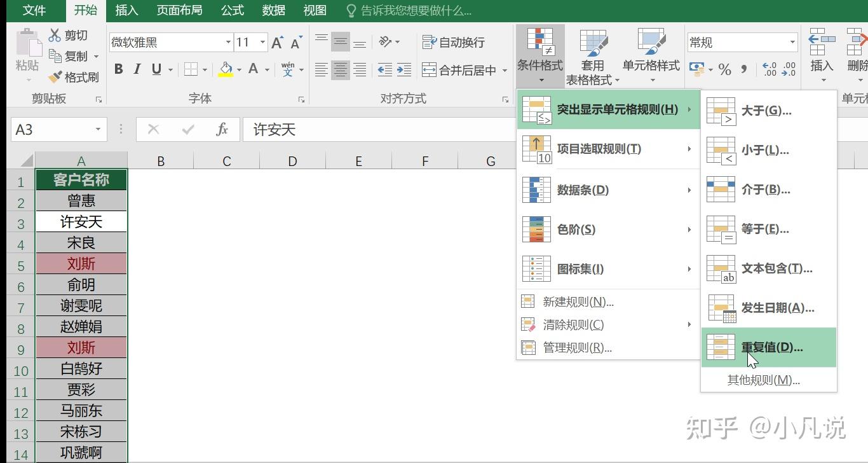Increase font size with large A icon

[x=277, y=43]
